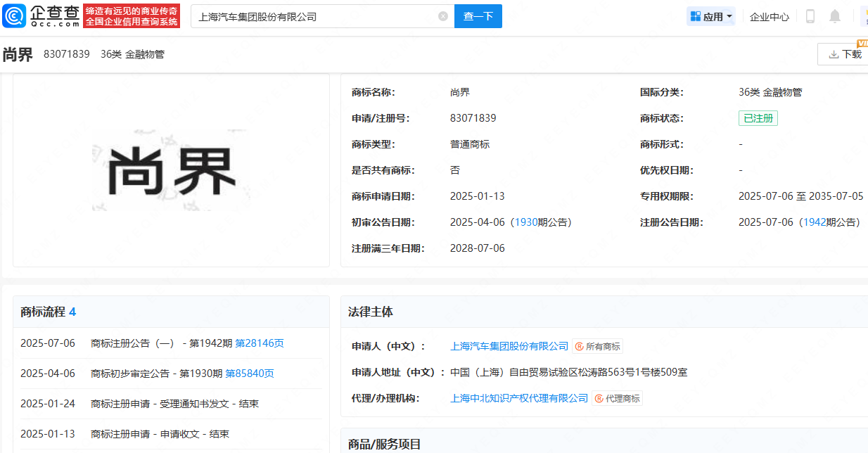Viewport: 868px width, 453px height.
Task: Open the 1942 期 announcement link
Action: point(815,222)
